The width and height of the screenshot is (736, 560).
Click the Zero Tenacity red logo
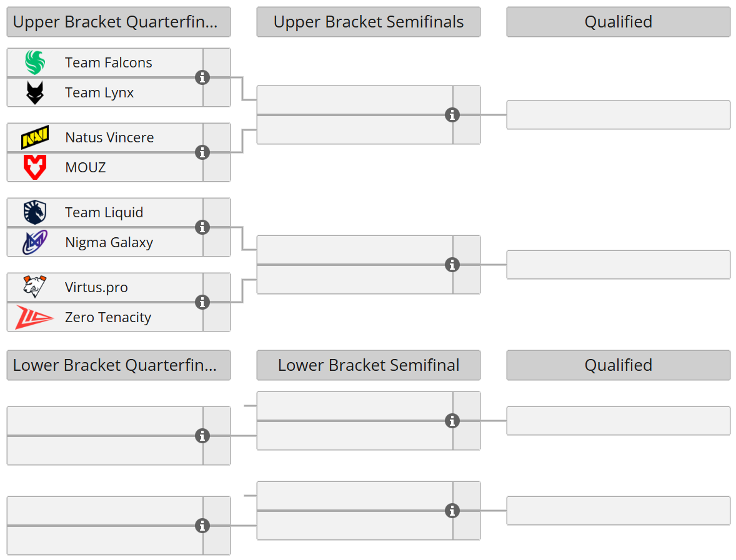35,317
